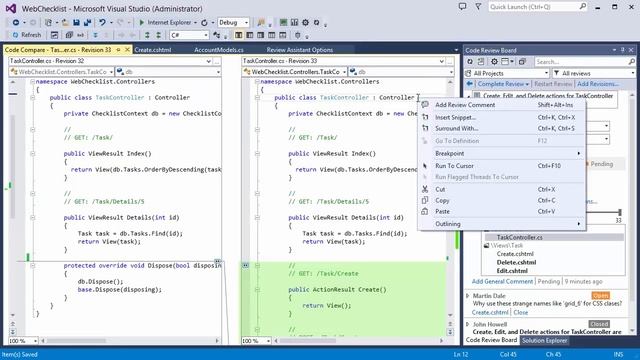Switch to Review Assistant Options tab
This screenshot has width=640, height=360.
click(x=300, y=50)
